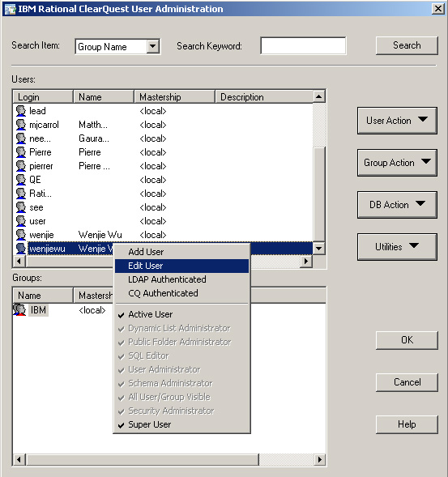Sort users by Name column header
Viewport: 448px width, 477px height.
[104, 97]
